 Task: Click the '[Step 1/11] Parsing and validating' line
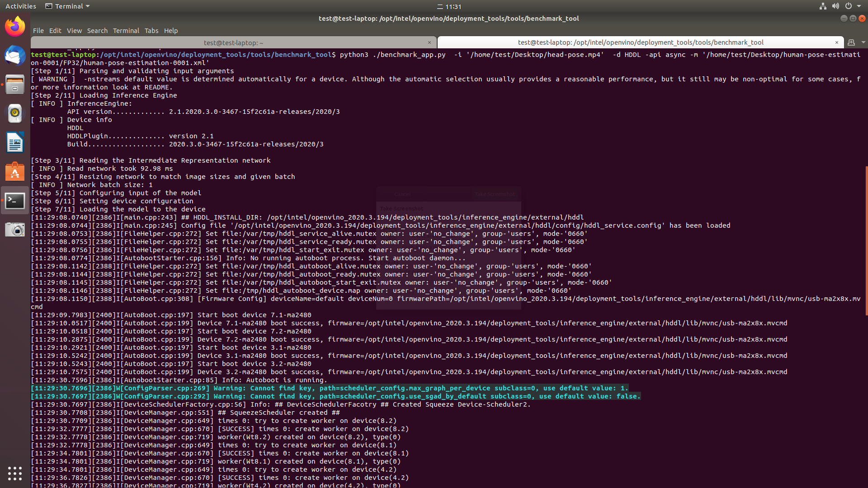[x=132, y=71]
